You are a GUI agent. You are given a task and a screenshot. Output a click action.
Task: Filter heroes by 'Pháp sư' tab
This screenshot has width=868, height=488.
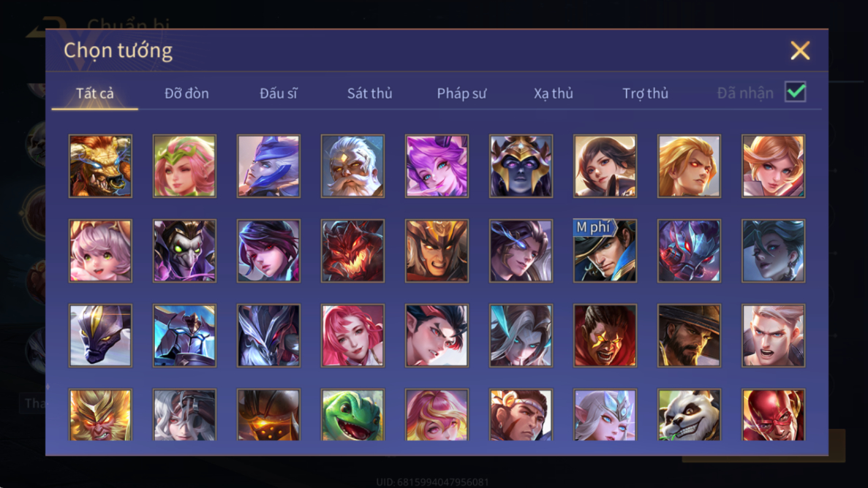[x=461, y=93]
